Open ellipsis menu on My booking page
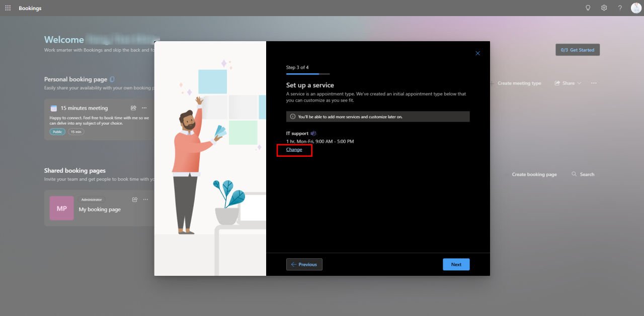The width and height of the screenshot is (644, 316). 145,199
